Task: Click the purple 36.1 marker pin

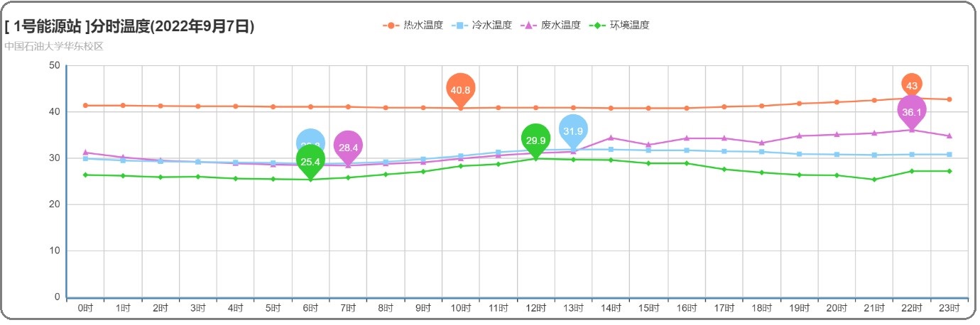Action: coord(912,111)
